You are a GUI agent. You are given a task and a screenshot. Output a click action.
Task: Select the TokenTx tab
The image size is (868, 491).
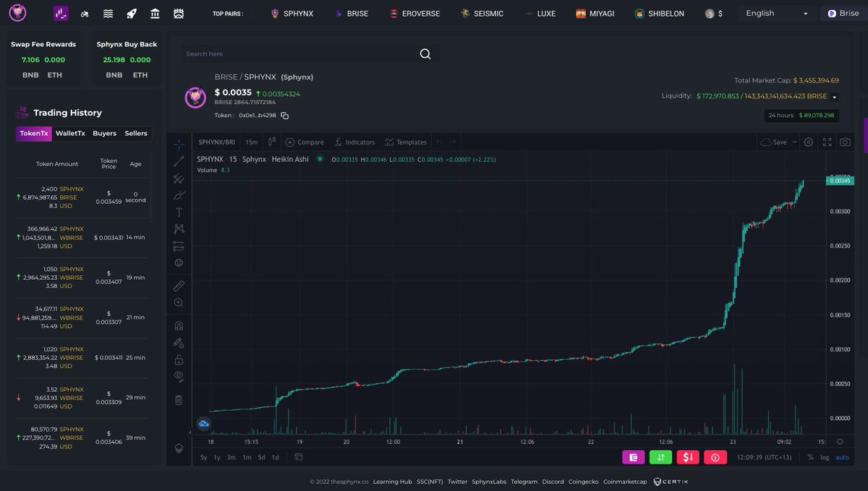tap(34, 133)
